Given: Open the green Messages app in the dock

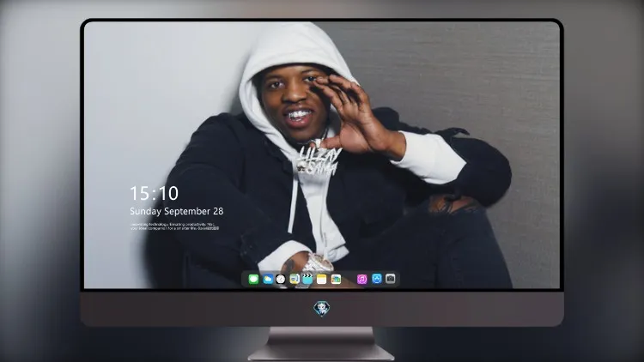Looking at the screenshot, I should 253,279.
